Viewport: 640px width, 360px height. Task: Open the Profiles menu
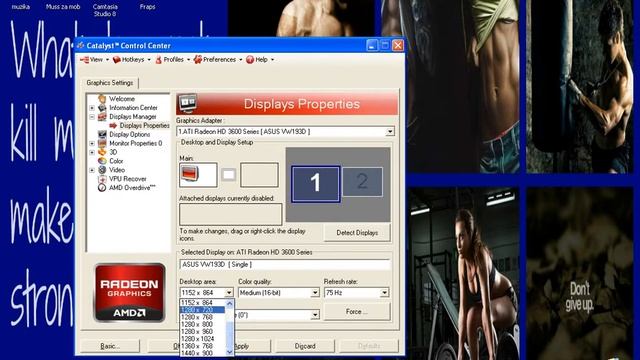pyautogui.click(x=172, y=60)
